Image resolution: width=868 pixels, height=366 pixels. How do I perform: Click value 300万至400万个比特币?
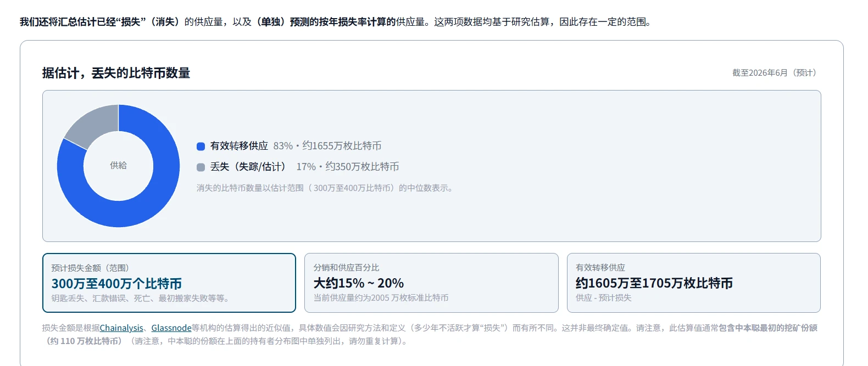(x=116, y=284)
